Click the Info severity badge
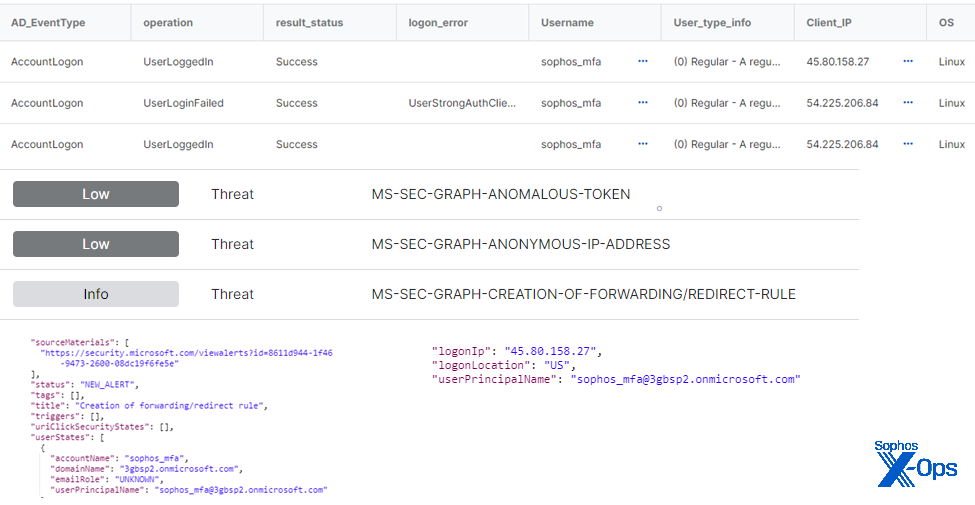 (x=96, y=294)
